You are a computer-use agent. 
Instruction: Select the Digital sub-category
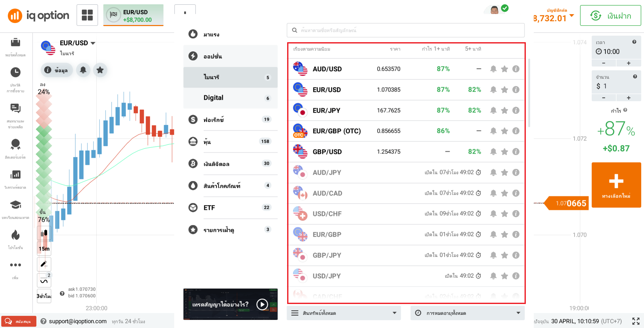[230, 98]
